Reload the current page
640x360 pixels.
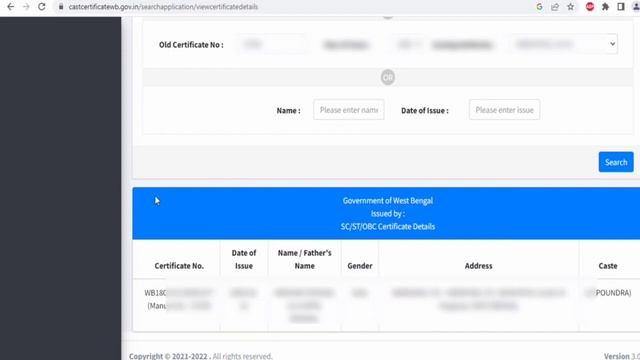pos(42,7)
